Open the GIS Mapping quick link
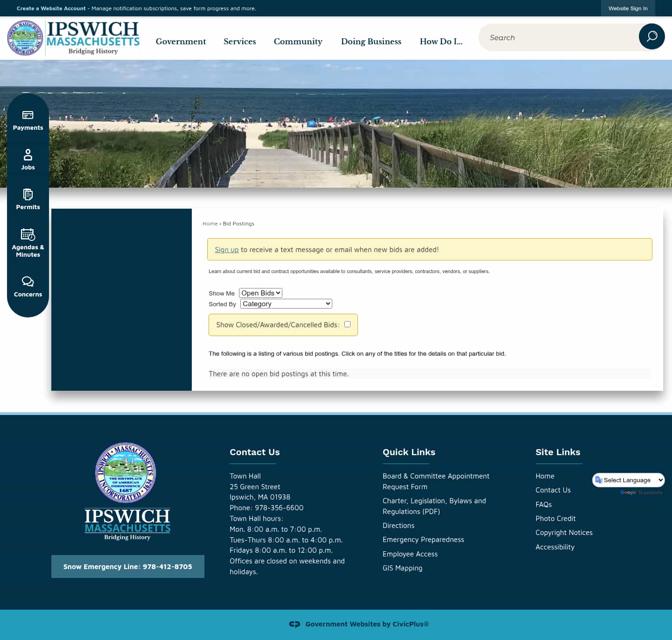 [402, 568]
